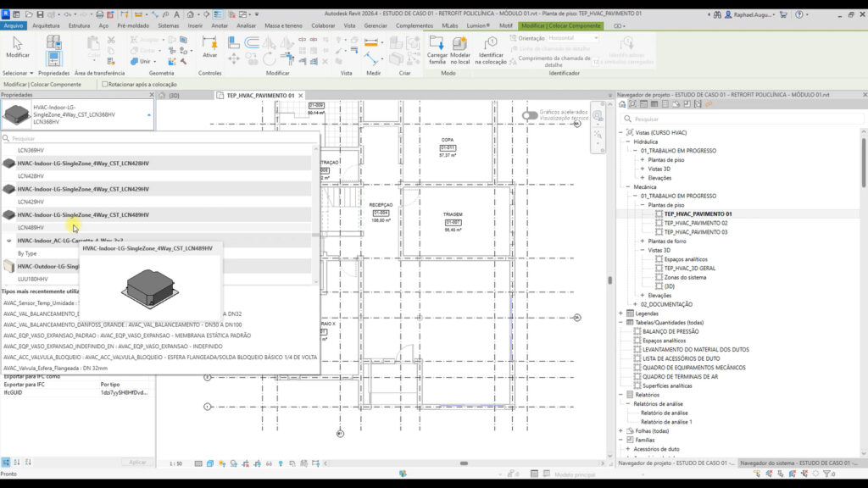Viewport: 868px width, 488px height.
Task: Click the type list search field
Action: [160, 138]
